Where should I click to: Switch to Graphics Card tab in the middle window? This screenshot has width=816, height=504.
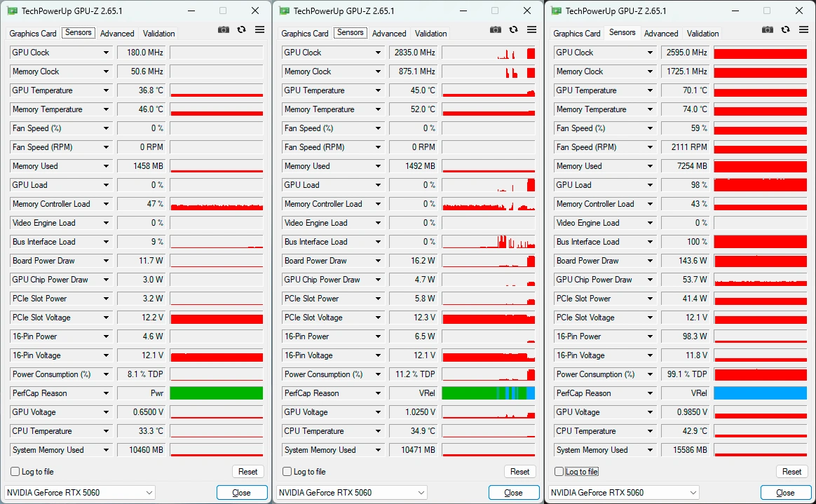pyautogui.click(x=305, y=33)
